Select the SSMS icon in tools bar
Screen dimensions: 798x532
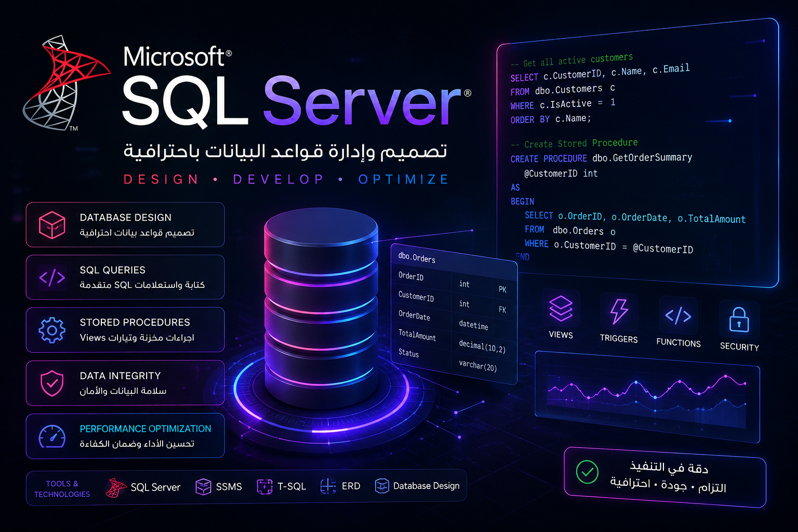[x=203, y=487]
